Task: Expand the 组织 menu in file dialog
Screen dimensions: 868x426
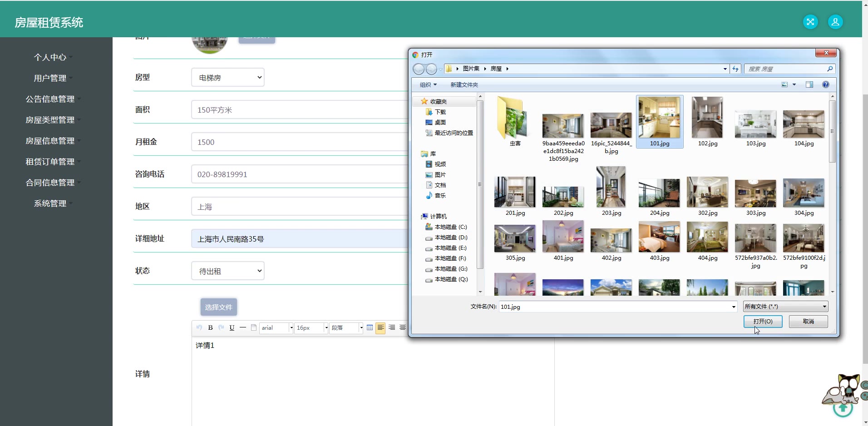Action: [428, 85]
